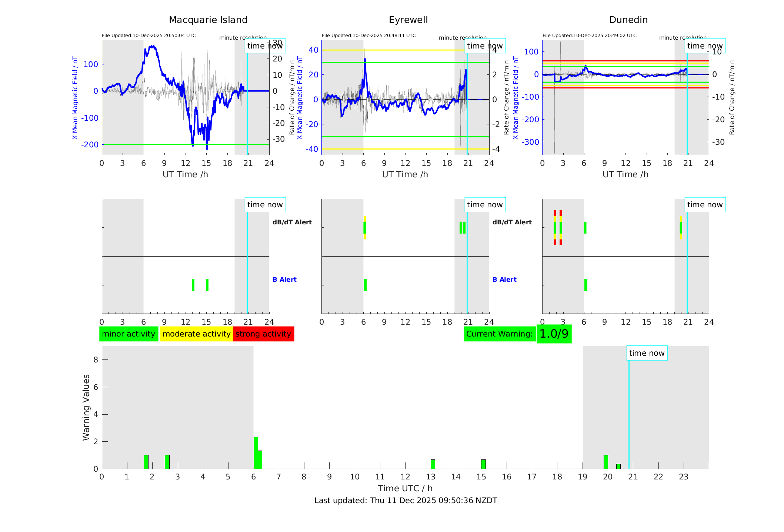This screenshot has height=532, width=784.
Task: Click the green minor activity legend swatch
Action: 129,334
